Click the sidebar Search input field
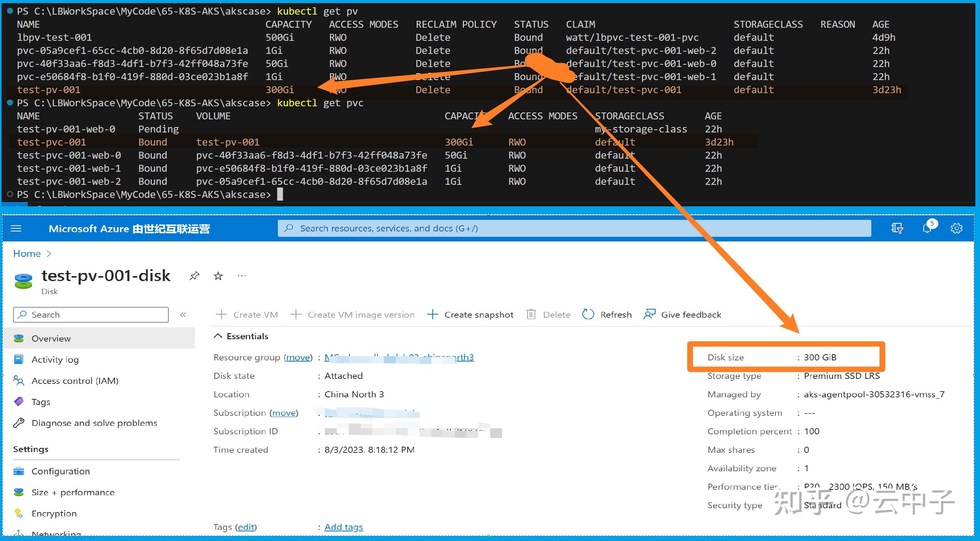 96,315
